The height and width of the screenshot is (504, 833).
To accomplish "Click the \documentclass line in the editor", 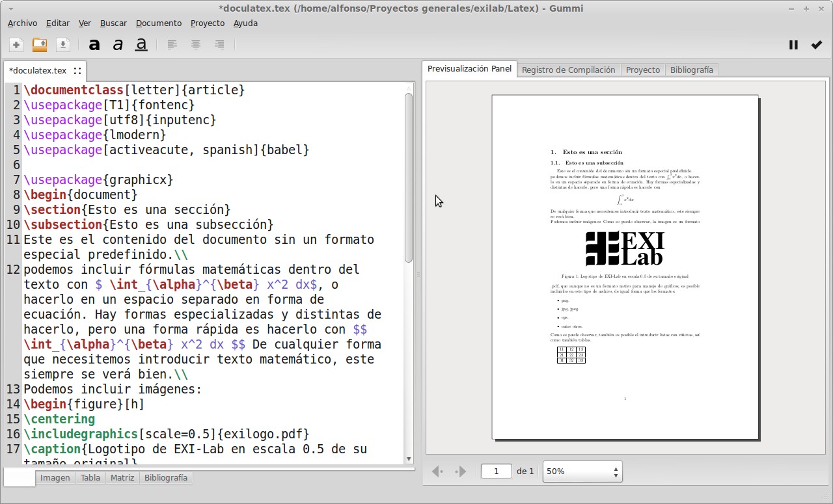I will tap(134, 90).
